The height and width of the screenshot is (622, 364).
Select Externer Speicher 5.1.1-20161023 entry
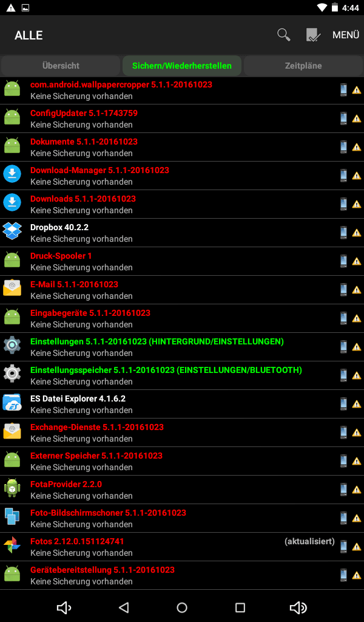click(x=182, y=462)
